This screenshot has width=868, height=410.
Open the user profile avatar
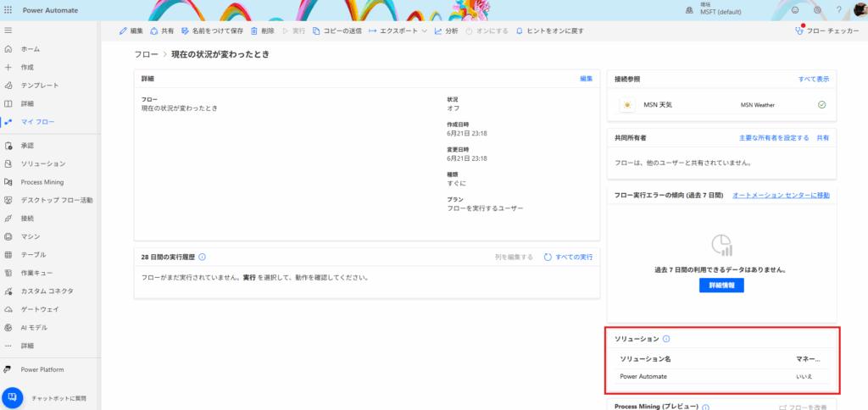(860, 8)
